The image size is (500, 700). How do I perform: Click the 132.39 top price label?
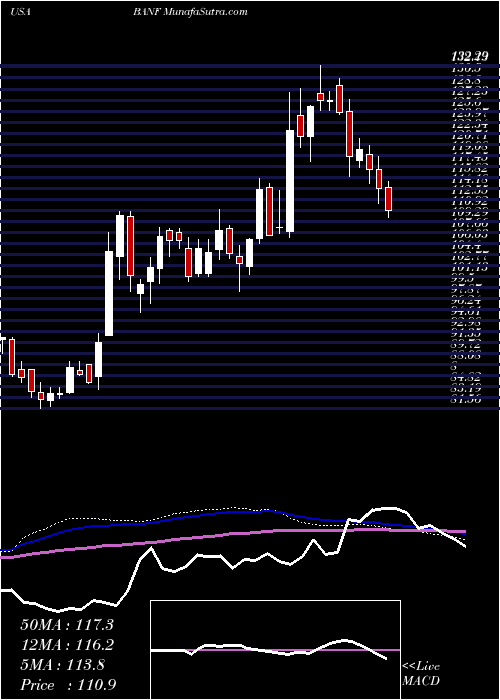click(469, 57)
